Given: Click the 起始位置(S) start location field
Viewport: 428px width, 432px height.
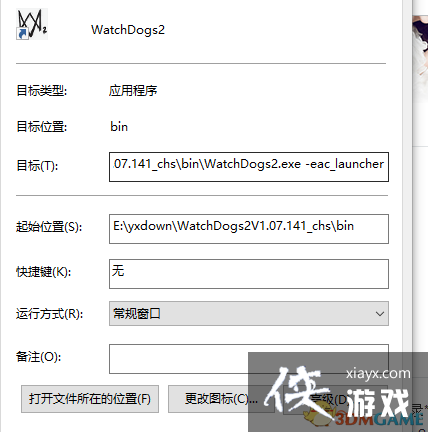Looking at the screenshot, I should click(x=249, y=229).
